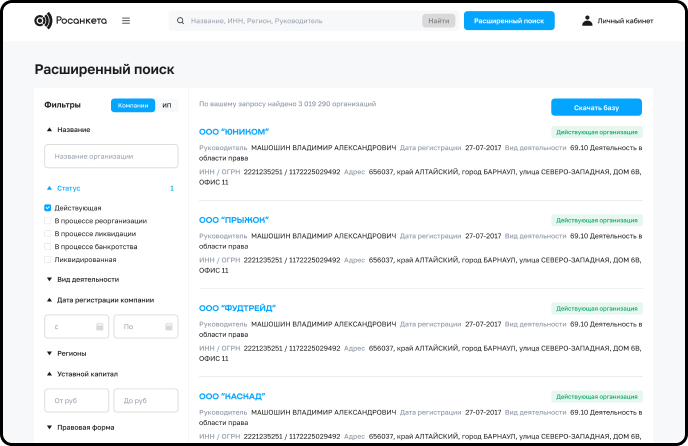Click the Личный кабинет user icon
The width and height of the screenshot is (688, 446).
[587, 20]
